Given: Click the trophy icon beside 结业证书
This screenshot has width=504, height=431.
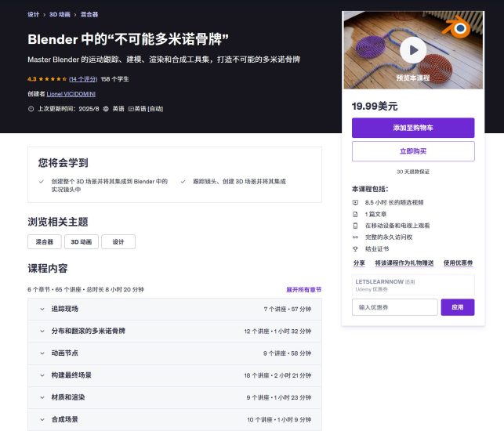Looking at the screenshot, I should tap(355, 248).
